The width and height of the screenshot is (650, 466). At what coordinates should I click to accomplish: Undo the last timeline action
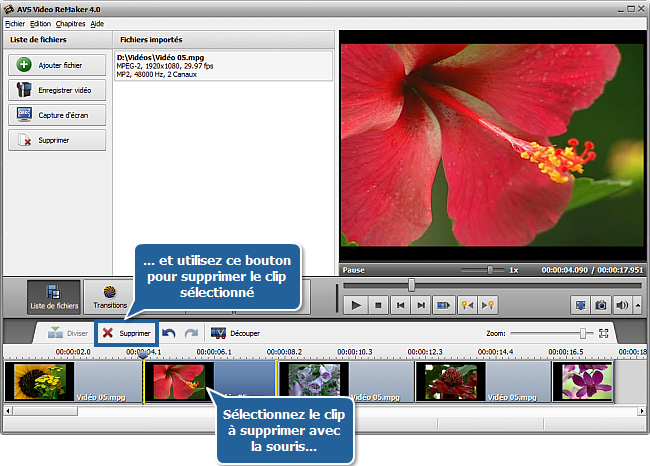pos(169,333)
